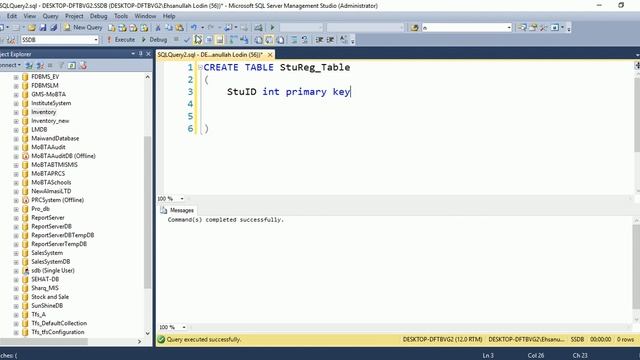Open the SSDB database dropdown
Image resolution: width=640 pixels, height=360 pixels.
click(96, 40)
